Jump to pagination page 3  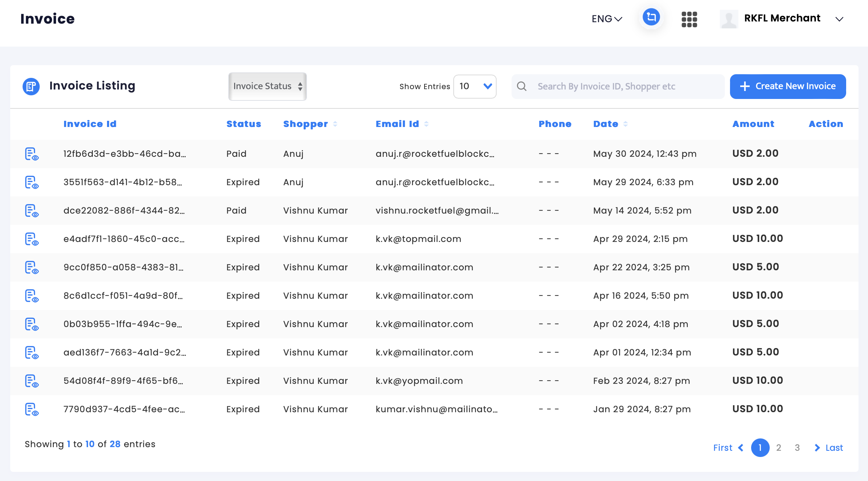(797, 448)
